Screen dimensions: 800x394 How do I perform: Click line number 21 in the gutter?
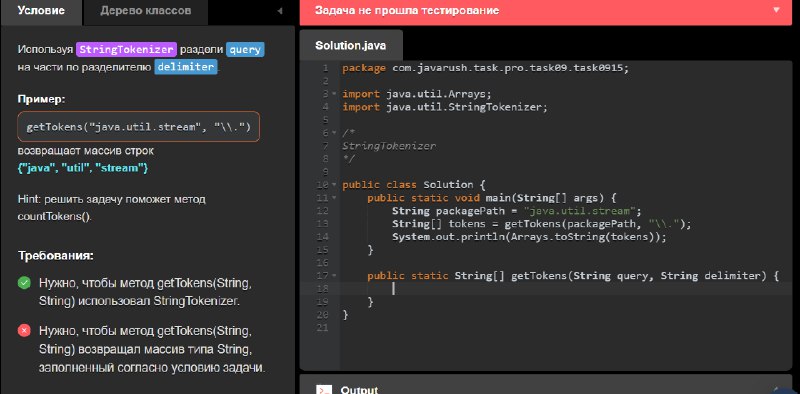pyautogui.click(x=322, y=328)
